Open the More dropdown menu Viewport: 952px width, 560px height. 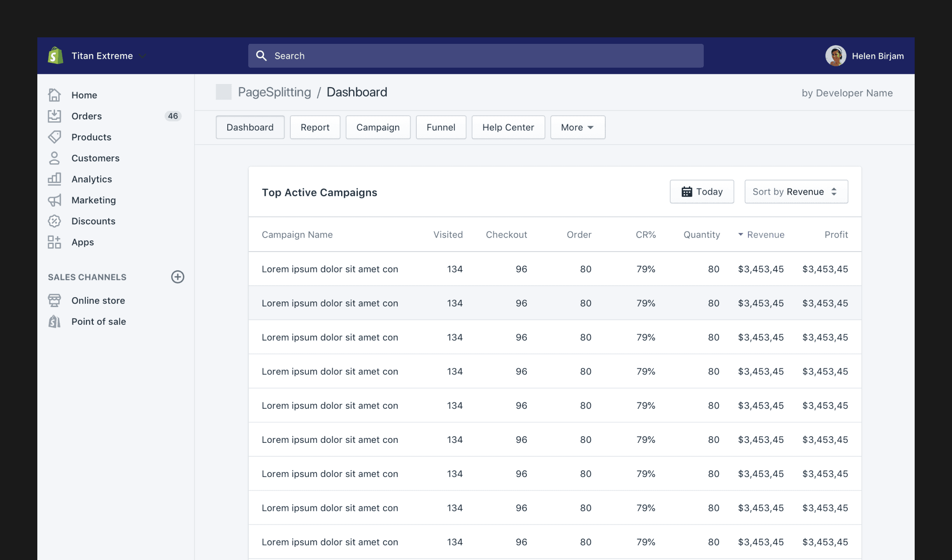[577, 127]
